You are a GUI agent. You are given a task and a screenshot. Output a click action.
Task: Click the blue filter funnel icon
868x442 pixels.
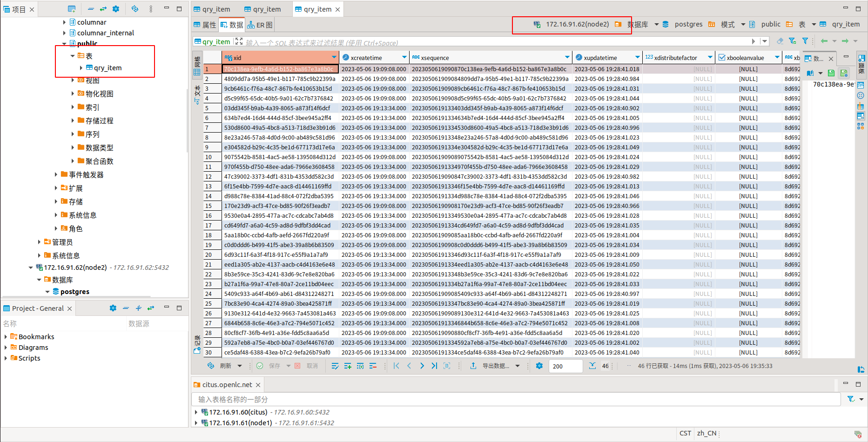point(805,41)
